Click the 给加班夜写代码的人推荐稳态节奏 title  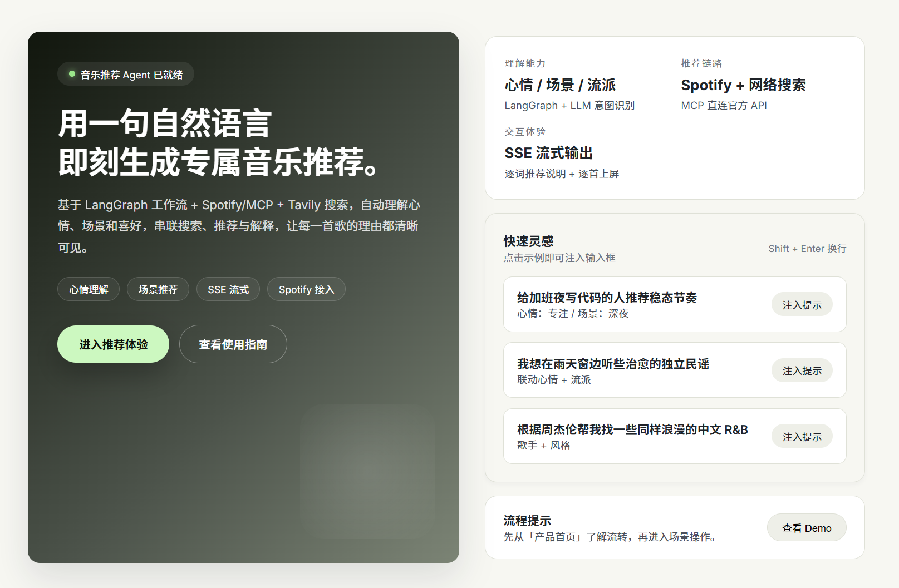[x=607, y=298]
